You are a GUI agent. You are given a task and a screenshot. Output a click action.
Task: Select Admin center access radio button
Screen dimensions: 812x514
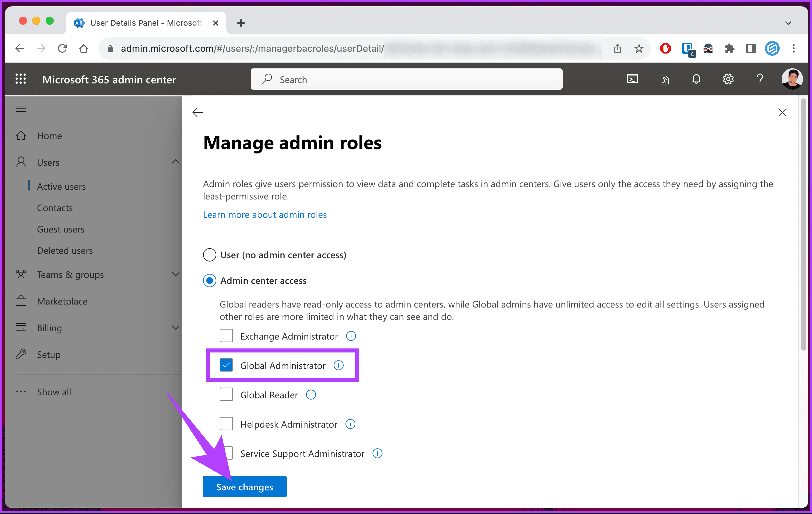(210, 280)
